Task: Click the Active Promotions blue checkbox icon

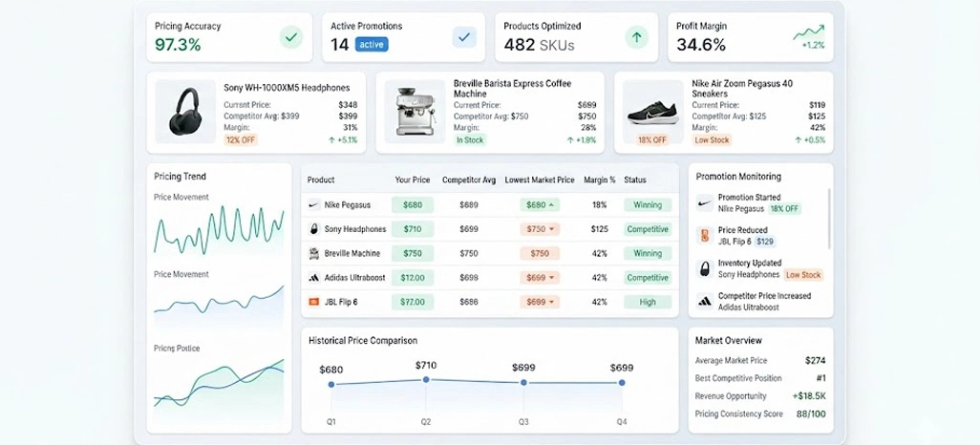Action: [x=464, y=37]
